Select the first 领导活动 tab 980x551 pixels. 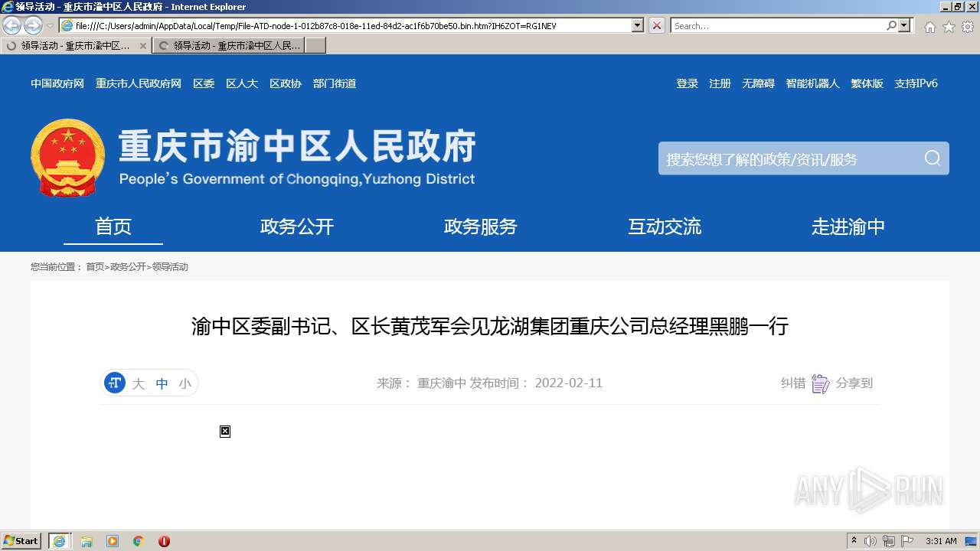(x=76, y=46)
